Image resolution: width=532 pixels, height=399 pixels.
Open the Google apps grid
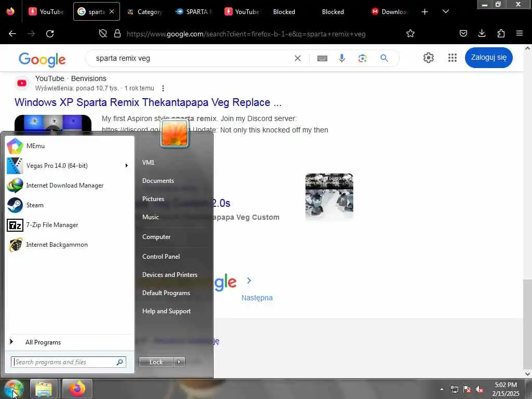point(453,58)
